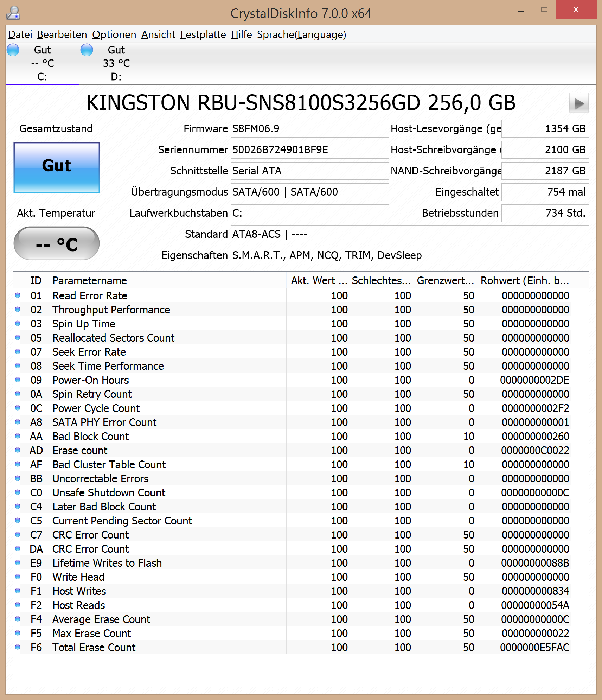Click status dot for Average Erase Count row
Screen dimensions: 602x700
coord(18,619)
